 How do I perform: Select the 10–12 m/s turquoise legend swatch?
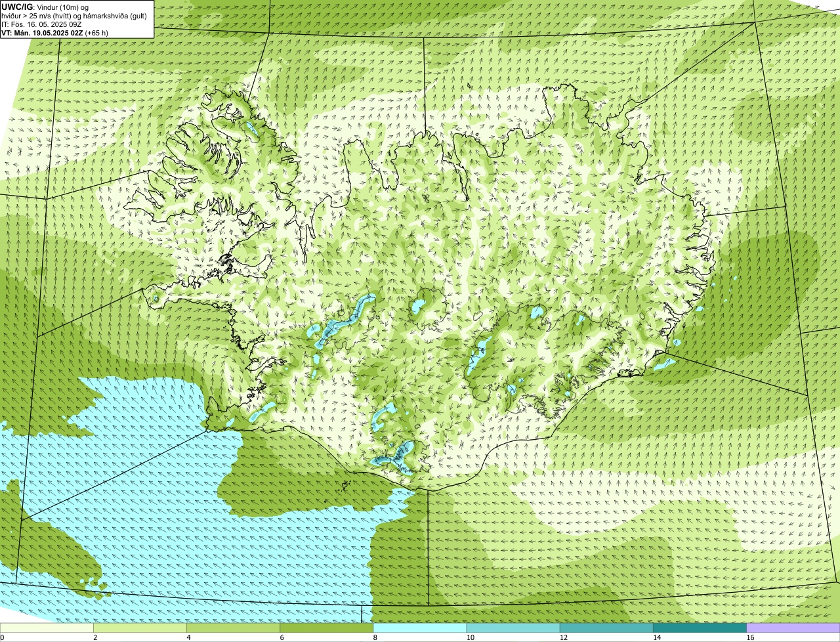coord(513,628)
